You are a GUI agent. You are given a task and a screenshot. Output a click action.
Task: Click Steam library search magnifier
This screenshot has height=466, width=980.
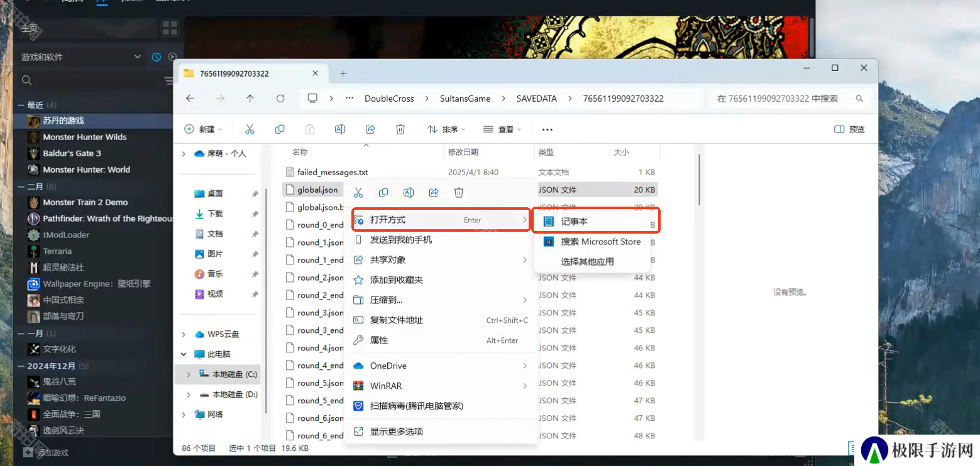pos(26,80)
